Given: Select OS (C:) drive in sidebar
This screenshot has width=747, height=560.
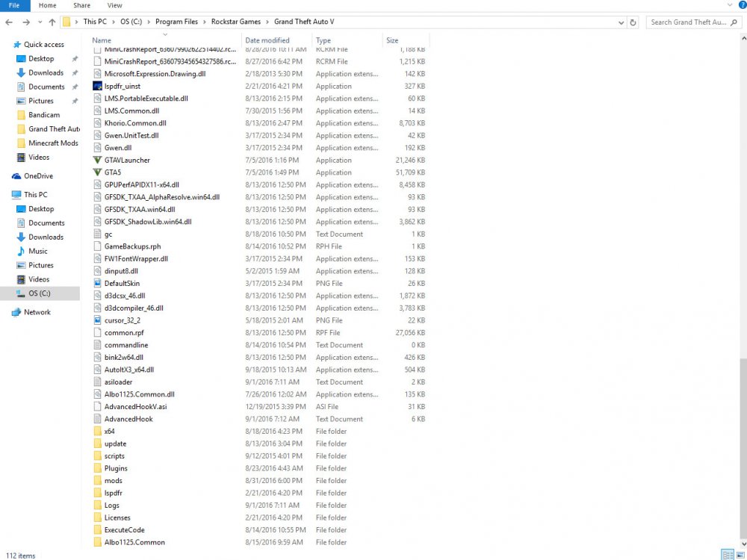Looking at the screenshot, I should [39, 293].
